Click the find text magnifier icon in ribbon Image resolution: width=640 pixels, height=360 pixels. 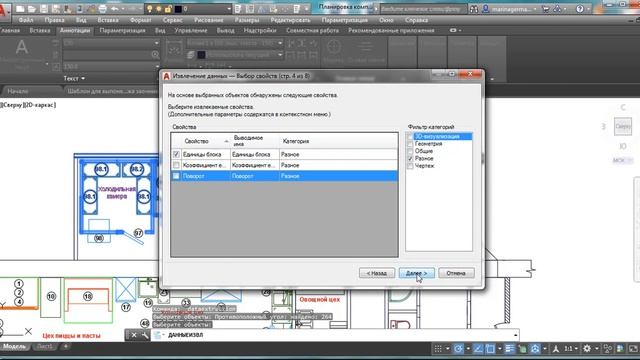(155, 54)
